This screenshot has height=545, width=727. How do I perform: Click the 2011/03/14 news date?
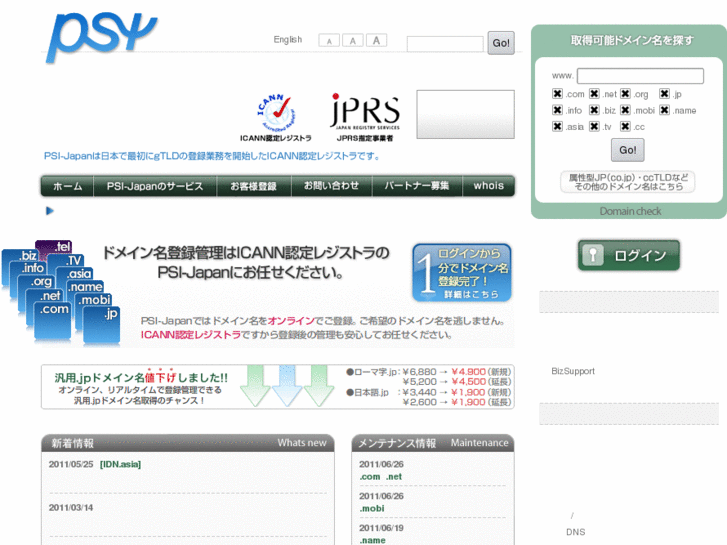pyautogui.click(x=71, y=508)
